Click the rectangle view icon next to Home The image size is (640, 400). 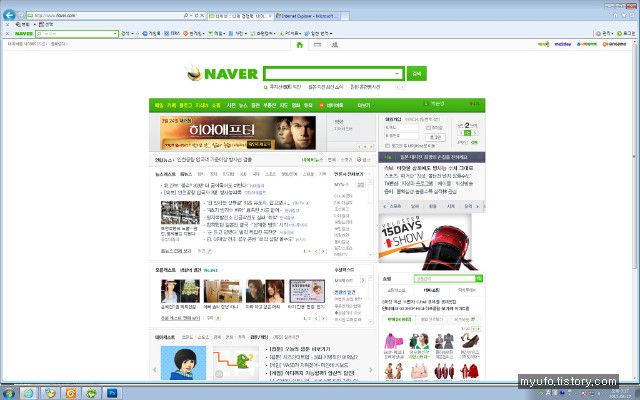[x=318, y=44]
